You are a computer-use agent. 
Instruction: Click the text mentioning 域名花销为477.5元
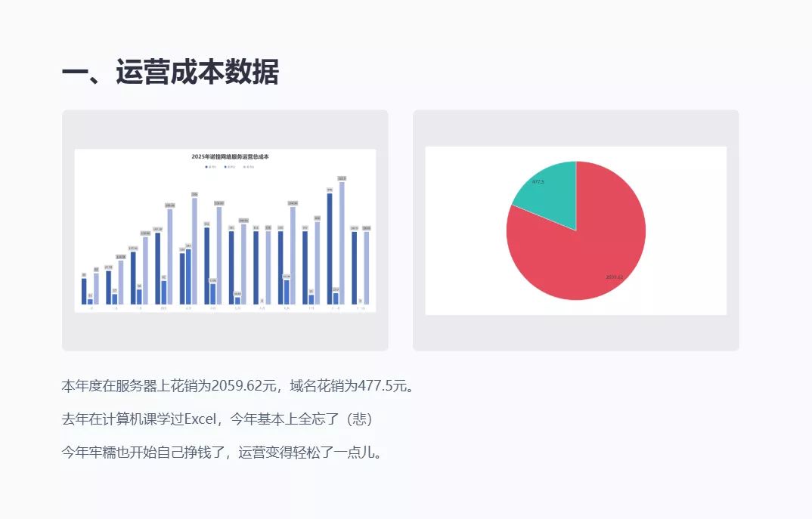(x=352, y=385)
